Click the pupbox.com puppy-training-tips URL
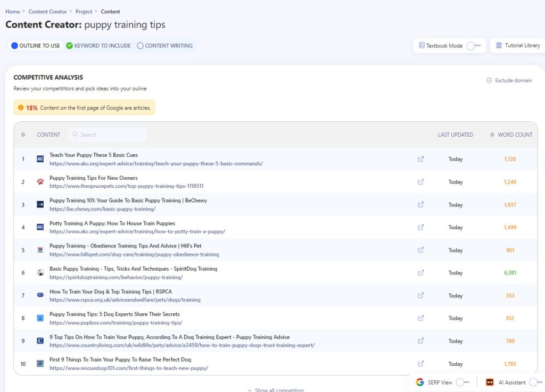The height and width of the screenshot is (392, 545). (115, 322)
